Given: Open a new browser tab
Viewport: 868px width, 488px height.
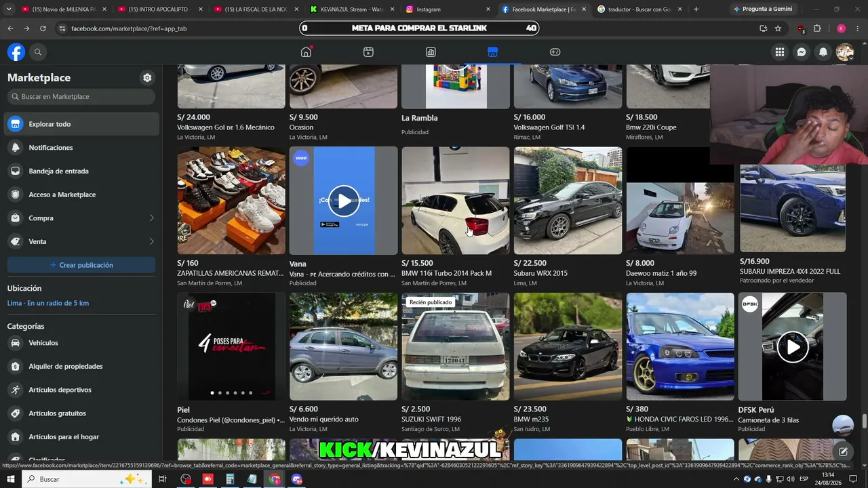Looking at the screenshot, I should pos(696,9).
